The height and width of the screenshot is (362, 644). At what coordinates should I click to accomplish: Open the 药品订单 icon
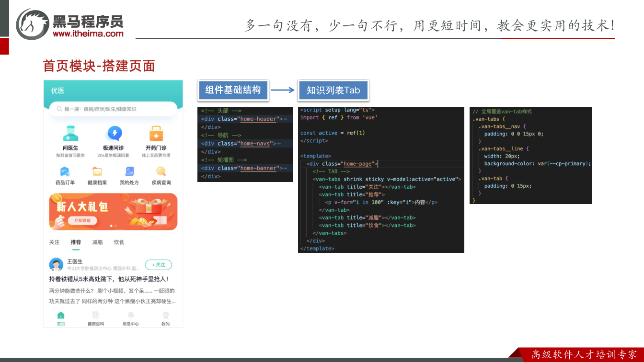coord(65,171)
